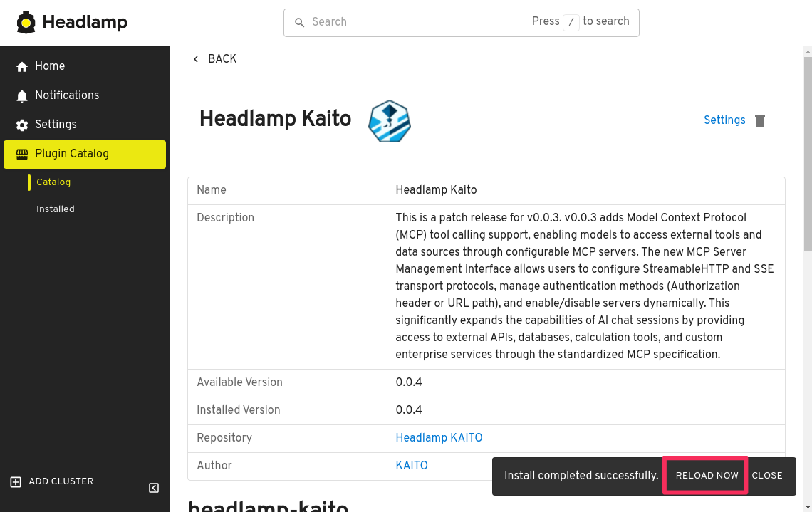
Task: Open the KAITO author link
Action: 412,466
